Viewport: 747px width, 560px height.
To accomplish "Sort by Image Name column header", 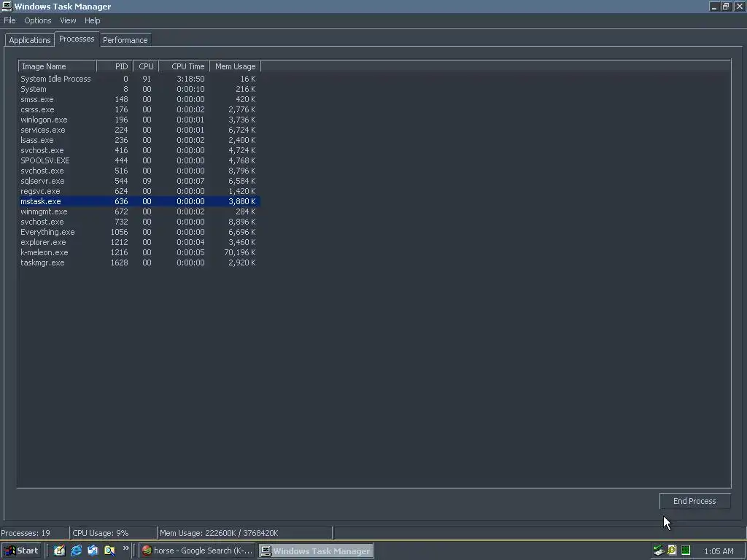I will point(57,66).
